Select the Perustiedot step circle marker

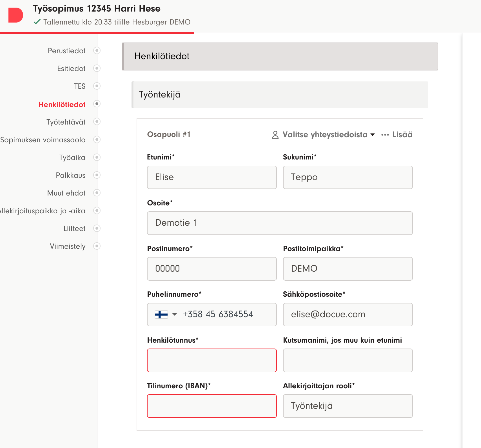(97, 50)
